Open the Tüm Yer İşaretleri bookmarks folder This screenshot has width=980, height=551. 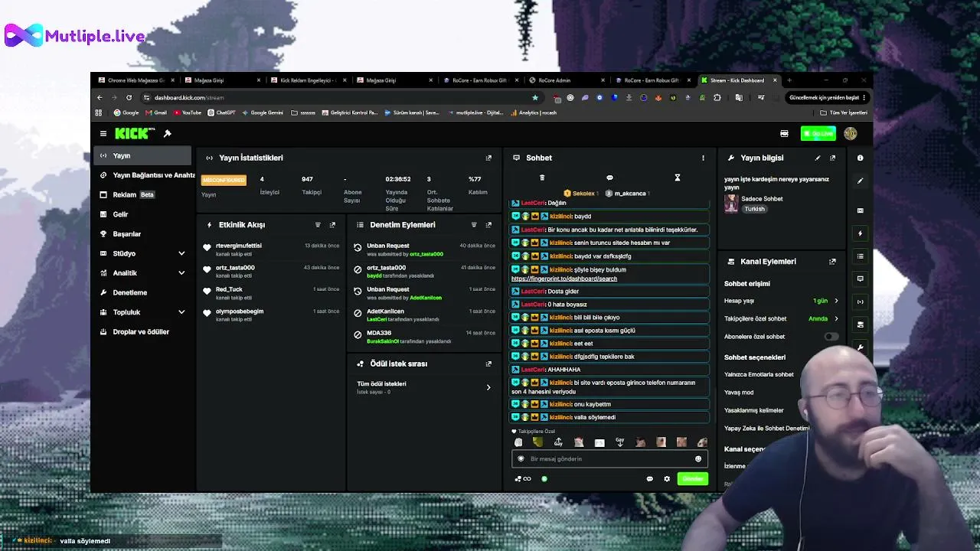pyautogui.click(x=843, y=112)
